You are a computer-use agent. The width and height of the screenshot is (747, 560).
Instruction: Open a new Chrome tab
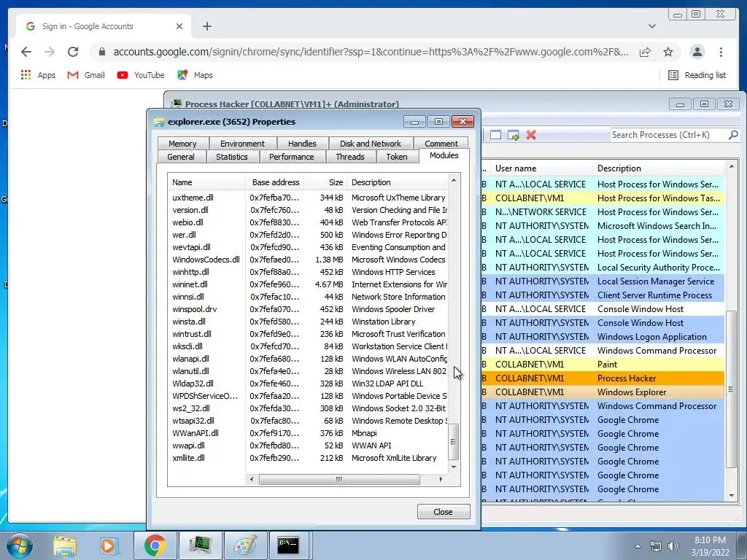coord(206,26)
